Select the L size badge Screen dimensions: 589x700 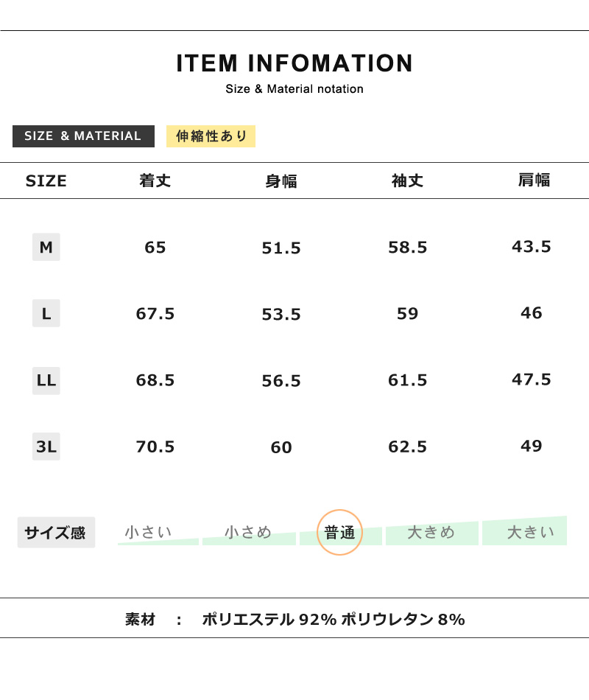(x=46, y=313)
